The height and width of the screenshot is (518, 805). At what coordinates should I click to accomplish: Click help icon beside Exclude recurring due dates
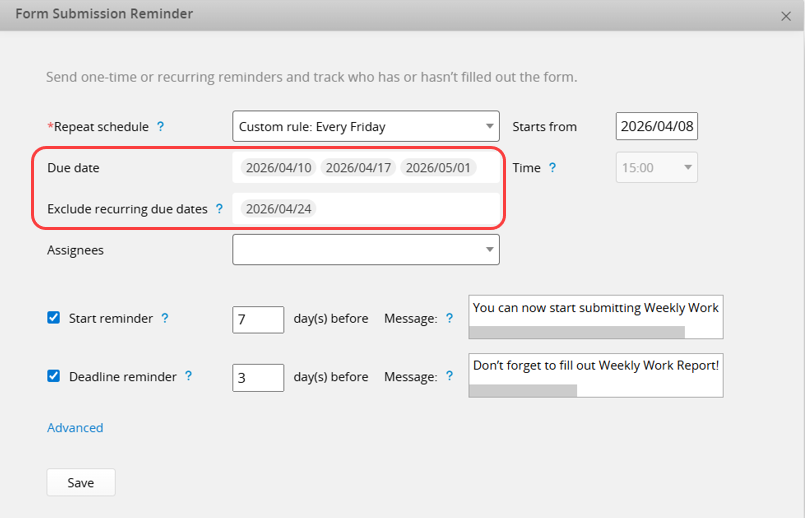219,209
